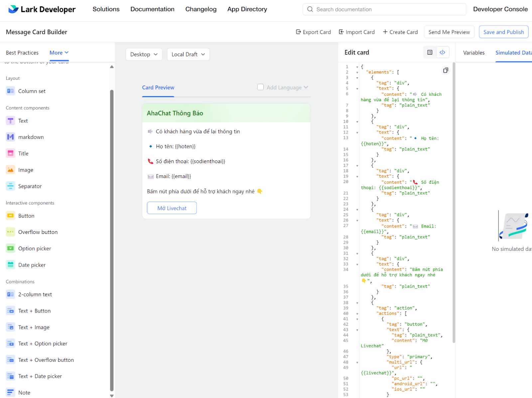Click the Export Card icon
This screenshot has height=398, width=532.
click(x=298, y=32)
